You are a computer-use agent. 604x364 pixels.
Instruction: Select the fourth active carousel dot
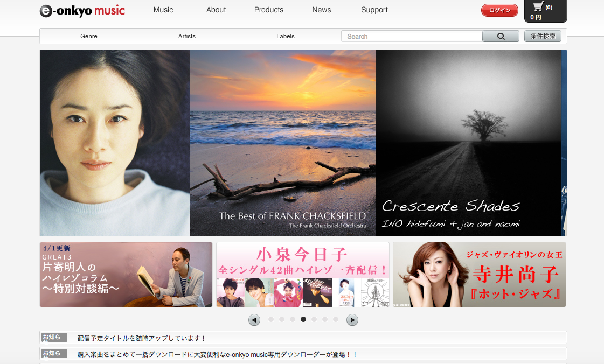point(303,319)
